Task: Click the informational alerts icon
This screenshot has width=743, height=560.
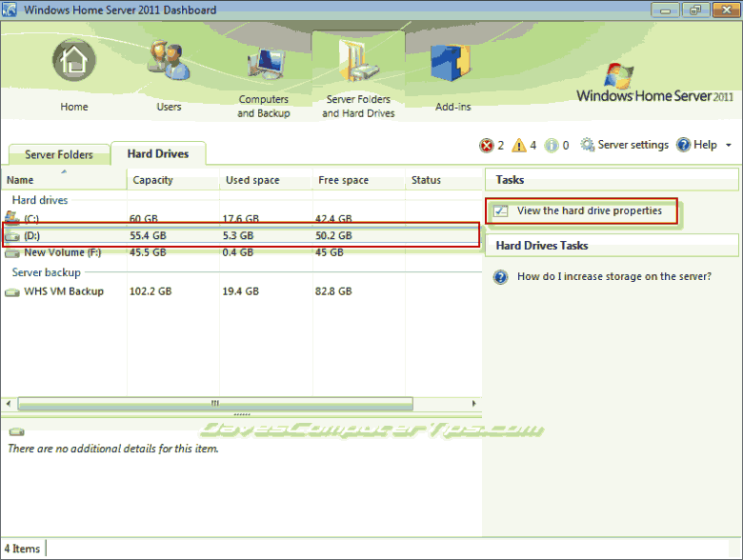Action: 552,146
